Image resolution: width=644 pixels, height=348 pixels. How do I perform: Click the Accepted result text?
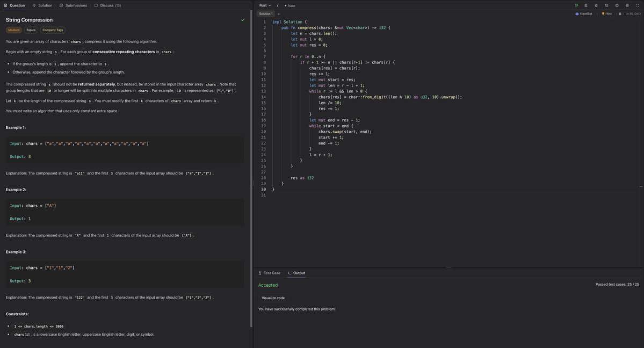pos(268,285)
